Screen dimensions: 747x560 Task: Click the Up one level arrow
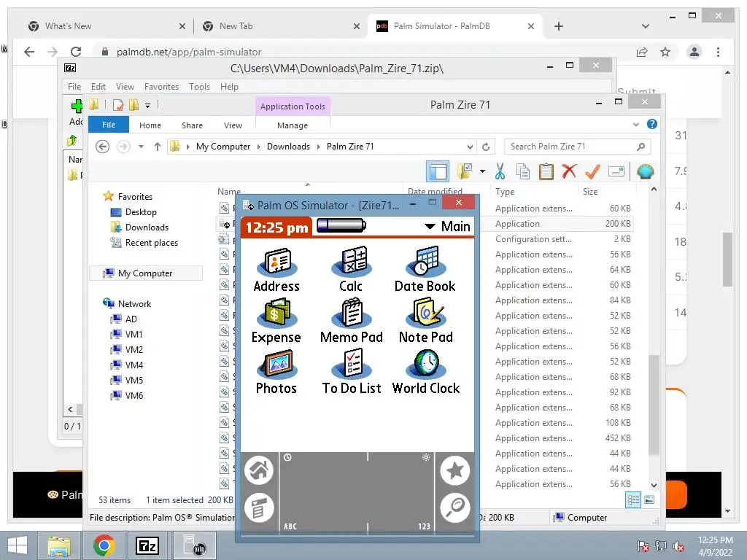[158, 147]
